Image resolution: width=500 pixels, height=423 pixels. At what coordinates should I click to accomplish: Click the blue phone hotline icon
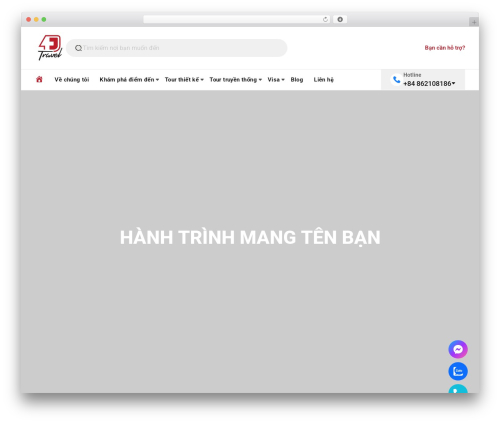coord(396,80)
